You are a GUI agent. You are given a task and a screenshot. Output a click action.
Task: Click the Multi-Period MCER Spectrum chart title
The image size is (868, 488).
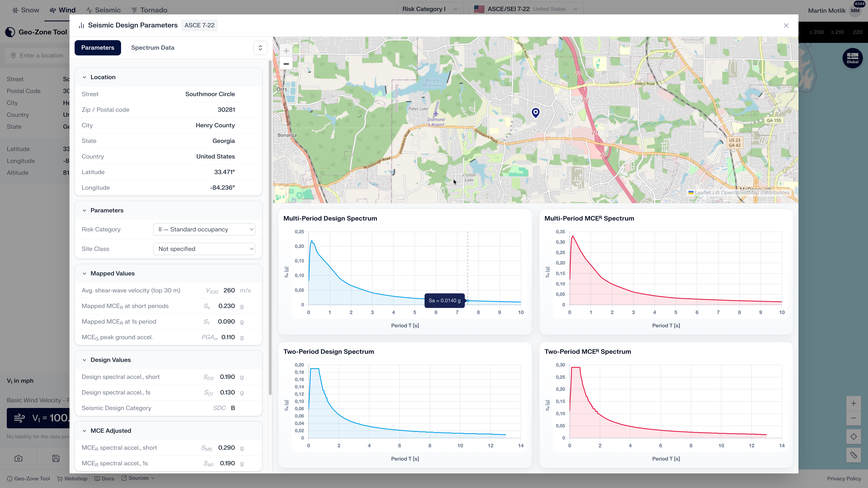click(589, 218)
